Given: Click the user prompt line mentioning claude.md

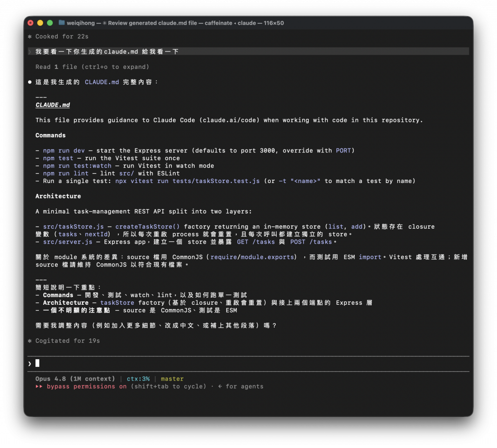Looking at the screenshot, I should point(248,51).
